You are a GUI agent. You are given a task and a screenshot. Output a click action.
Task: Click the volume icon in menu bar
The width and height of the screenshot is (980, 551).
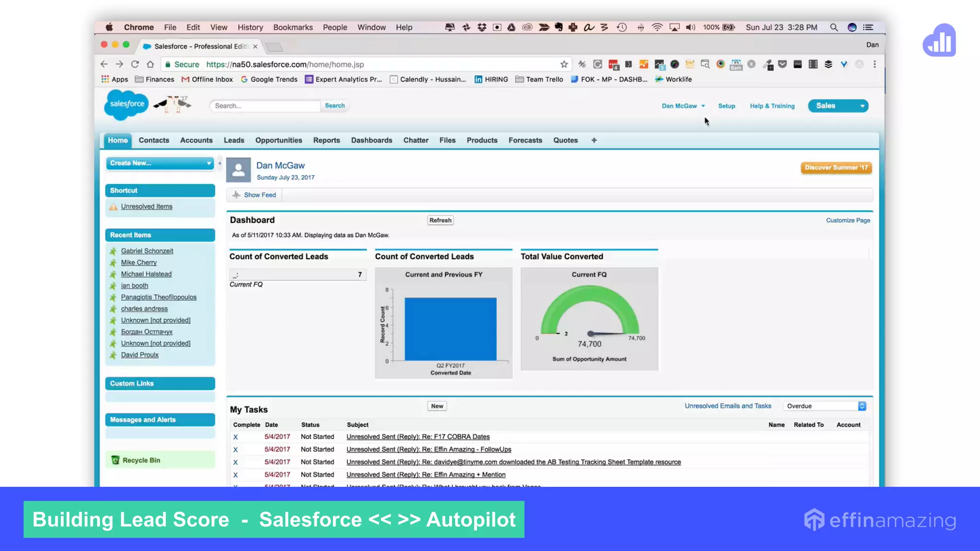[x=690, y=27]
